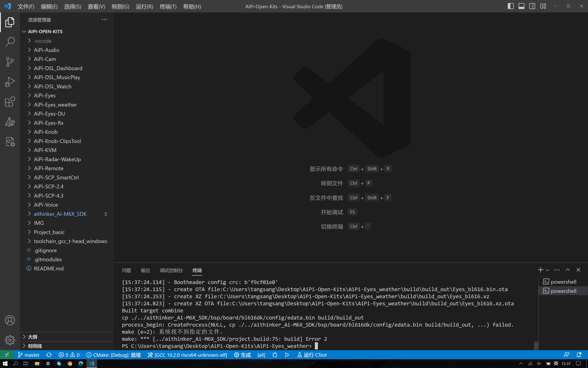Expand the .vscode folder
Viewport: 588px width, 368px height.
(x=67, y=41)
